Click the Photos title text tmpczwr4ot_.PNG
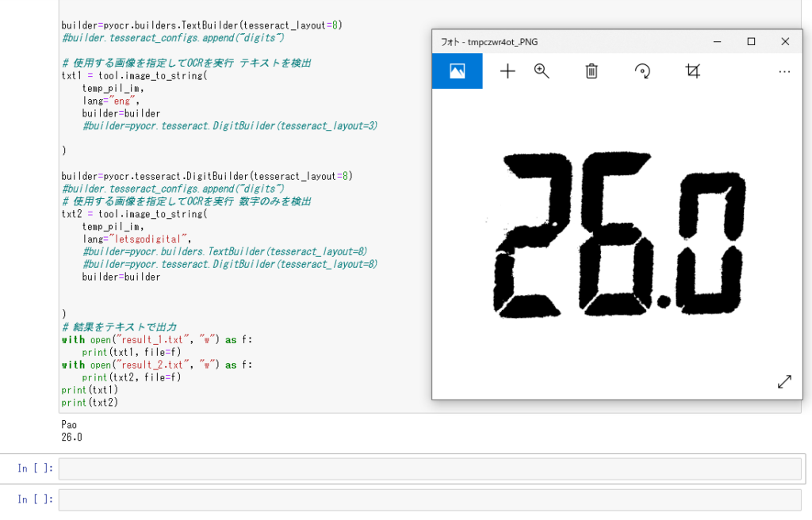 [503, 42]
